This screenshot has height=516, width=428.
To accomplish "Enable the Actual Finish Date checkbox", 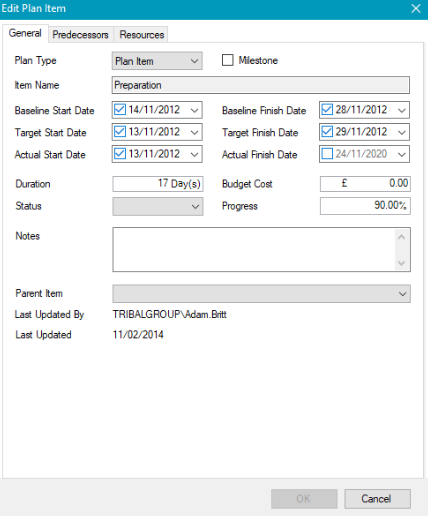I will [x=327, y=154].
